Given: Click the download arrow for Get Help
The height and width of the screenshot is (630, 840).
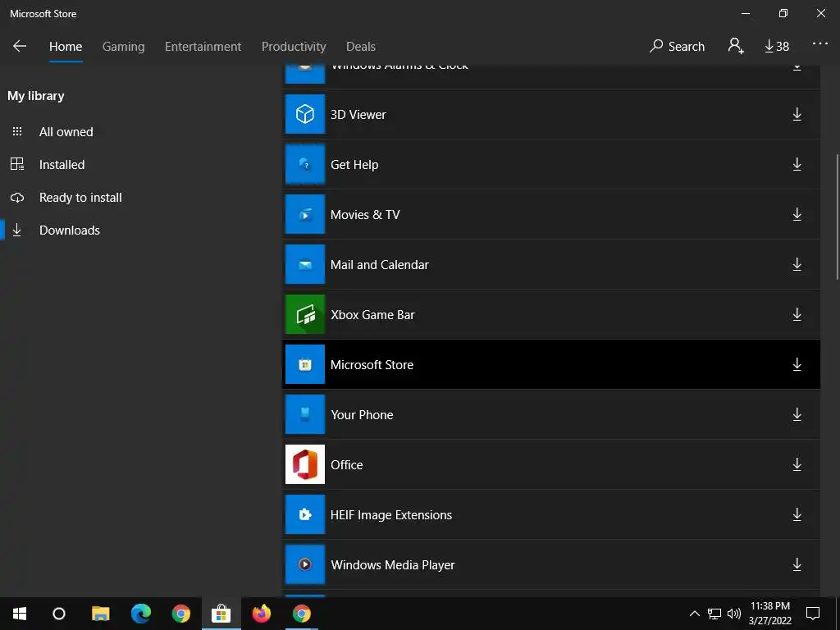Looking at the screenshot, I should tap(797, 164).
